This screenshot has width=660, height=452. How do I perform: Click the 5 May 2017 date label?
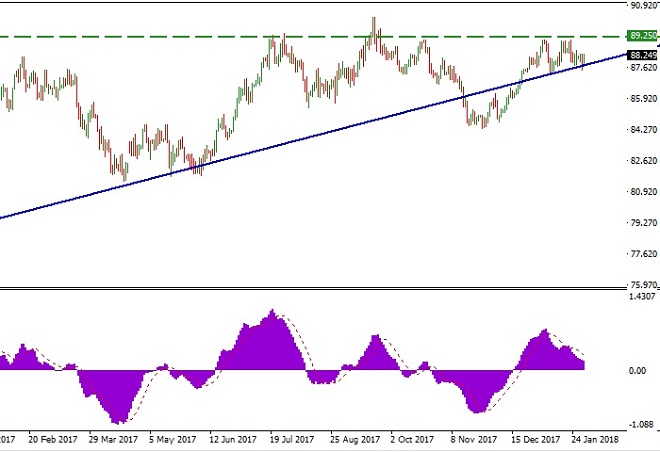[x=173, y=439]
